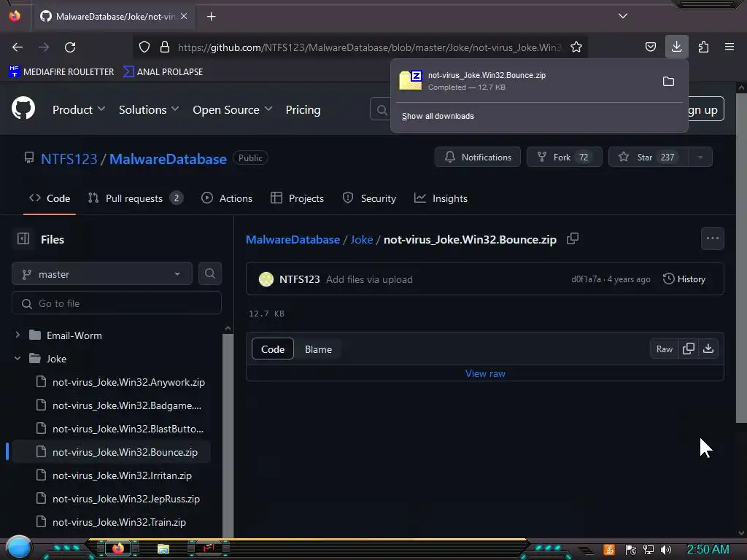Click in the Go to file field
Viewport: 747px width, 560px height.
tap(117, 303)
